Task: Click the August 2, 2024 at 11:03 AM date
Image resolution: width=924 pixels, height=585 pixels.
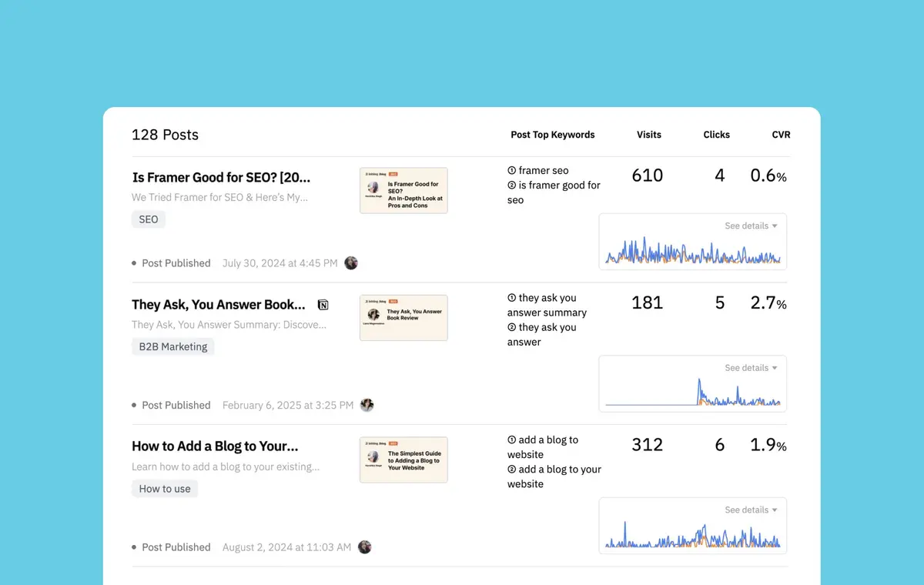Action: 286,547
